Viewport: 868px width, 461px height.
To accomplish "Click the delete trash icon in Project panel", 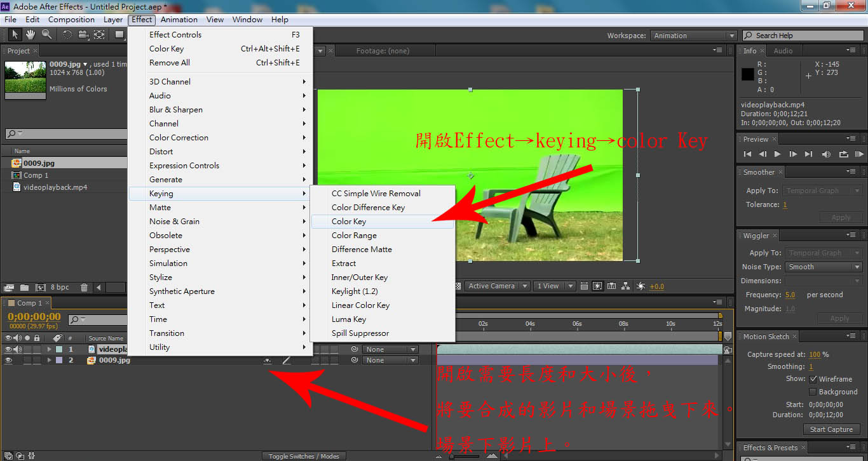I will pos(84,288).
